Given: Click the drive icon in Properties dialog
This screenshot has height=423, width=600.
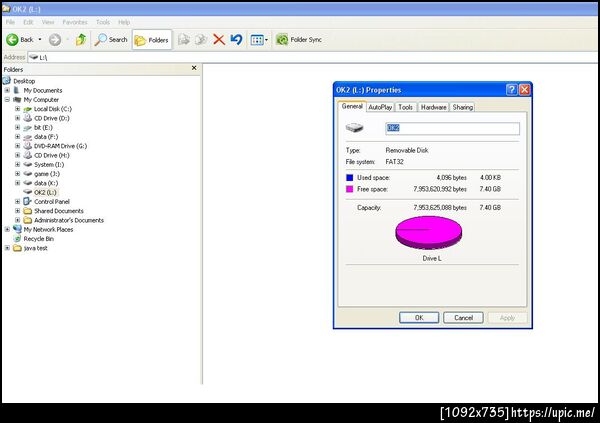Looking at the screenshot, I should click(354, 128).
